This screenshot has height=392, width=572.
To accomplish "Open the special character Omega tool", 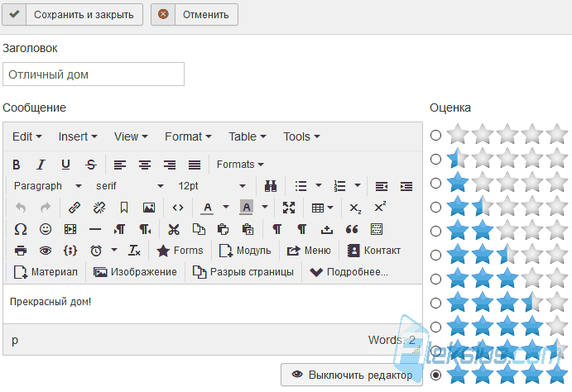I will coord(21,229).
